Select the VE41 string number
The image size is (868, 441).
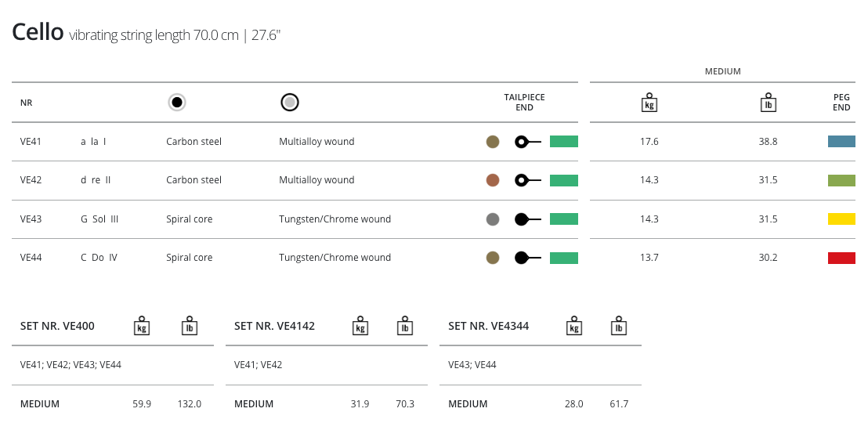pyautogui.click(x=31, y=142)
